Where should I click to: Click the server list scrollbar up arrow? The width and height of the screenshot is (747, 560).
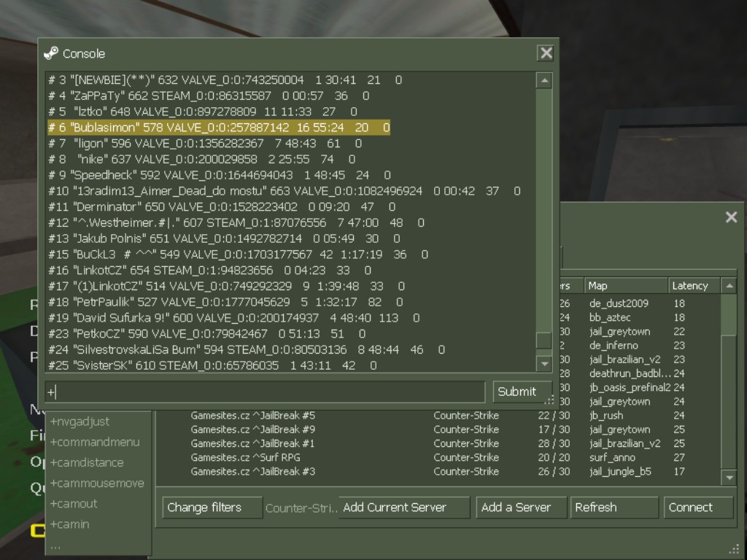click(729, 286)
